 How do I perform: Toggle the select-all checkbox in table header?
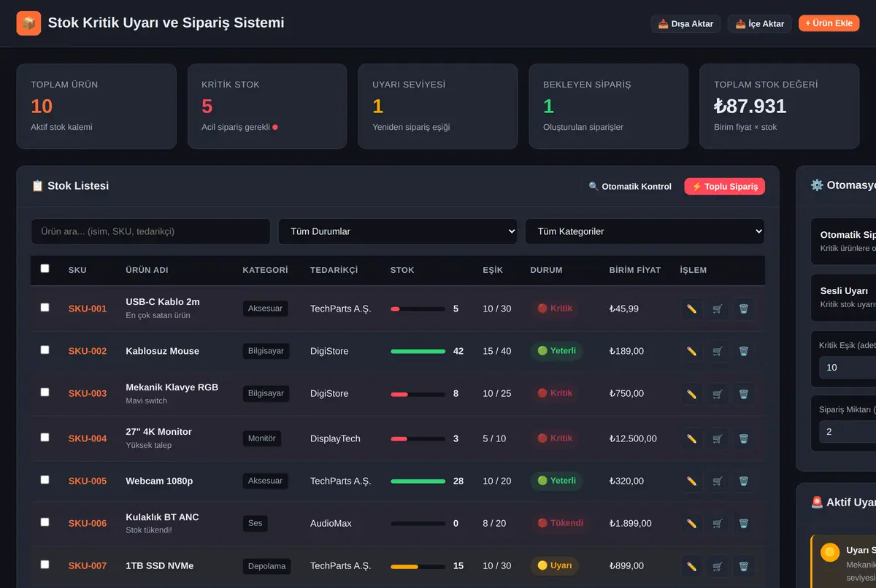pyautogui.click(x=45, y=268)
